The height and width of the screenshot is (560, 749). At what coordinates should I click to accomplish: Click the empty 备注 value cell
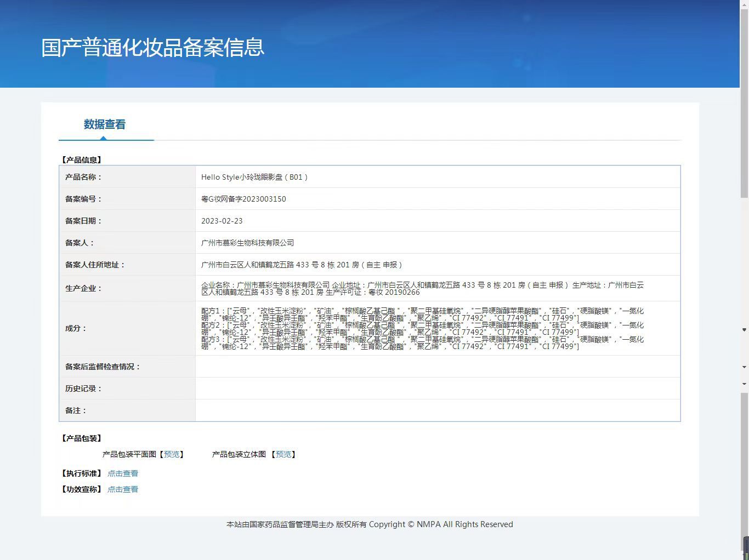pyautogui.click(x=438, y=410)
